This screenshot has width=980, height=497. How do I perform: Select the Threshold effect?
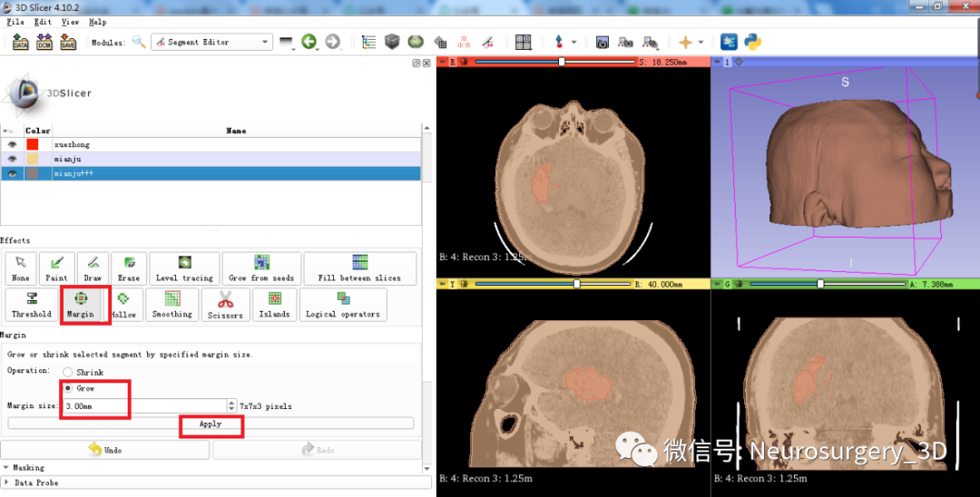point(31,305)
